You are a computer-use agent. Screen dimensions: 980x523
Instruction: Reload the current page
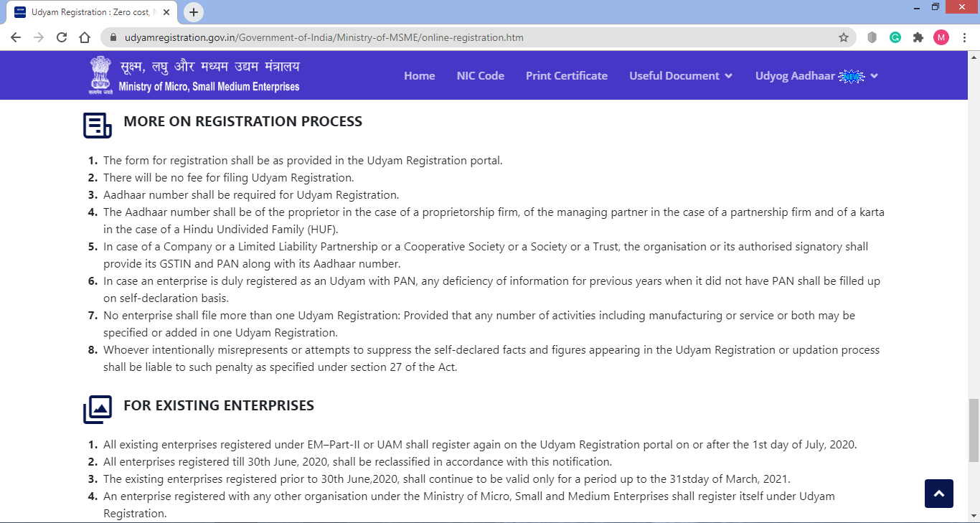[61, 37]
